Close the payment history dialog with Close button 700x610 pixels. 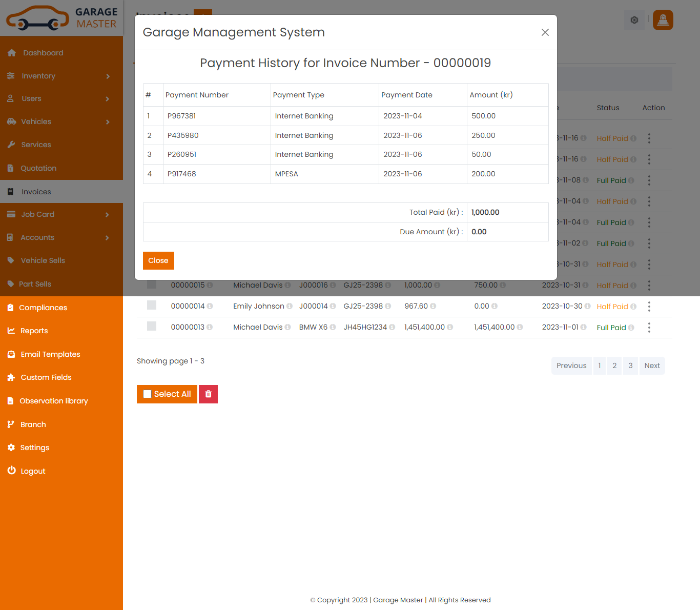[x=158, y=260]
